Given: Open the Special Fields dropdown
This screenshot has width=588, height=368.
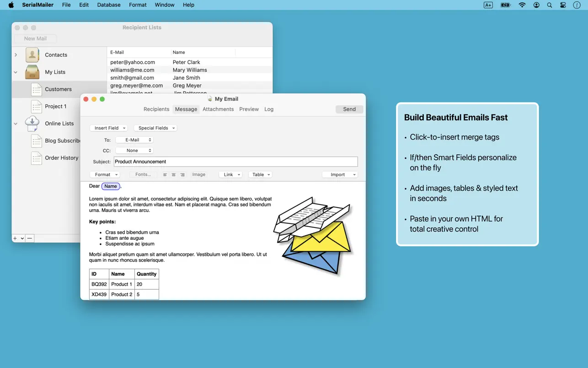Looking at the screenshot, I should 155,128.
